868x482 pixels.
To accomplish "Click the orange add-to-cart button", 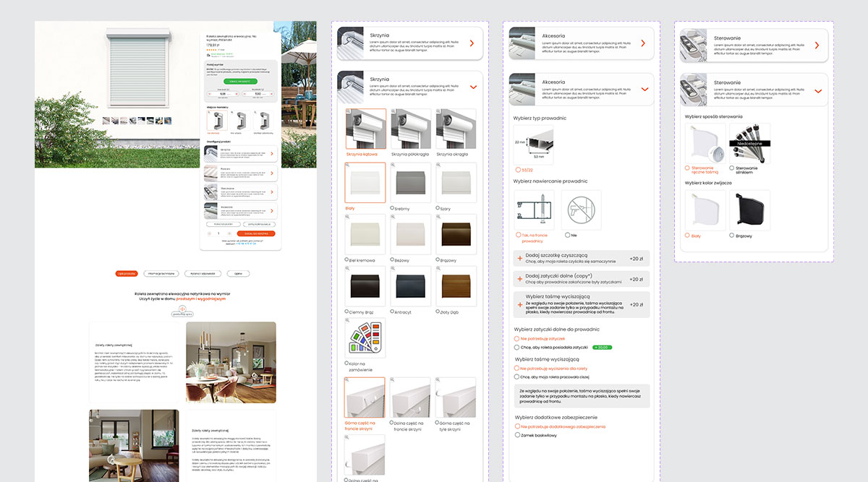I will point(255,233).
